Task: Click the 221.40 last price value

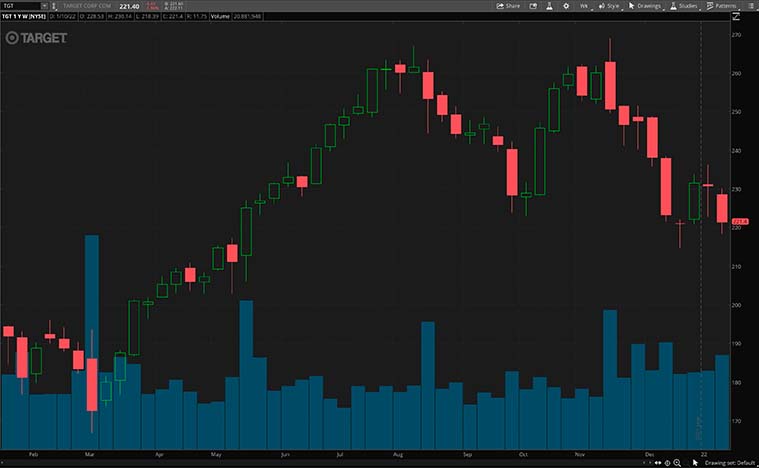Action: click(x=129, y=6)
